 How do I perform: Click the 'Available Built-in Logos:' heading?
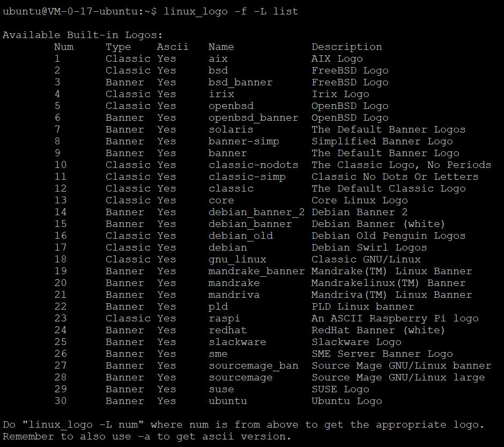click(83, 35)
